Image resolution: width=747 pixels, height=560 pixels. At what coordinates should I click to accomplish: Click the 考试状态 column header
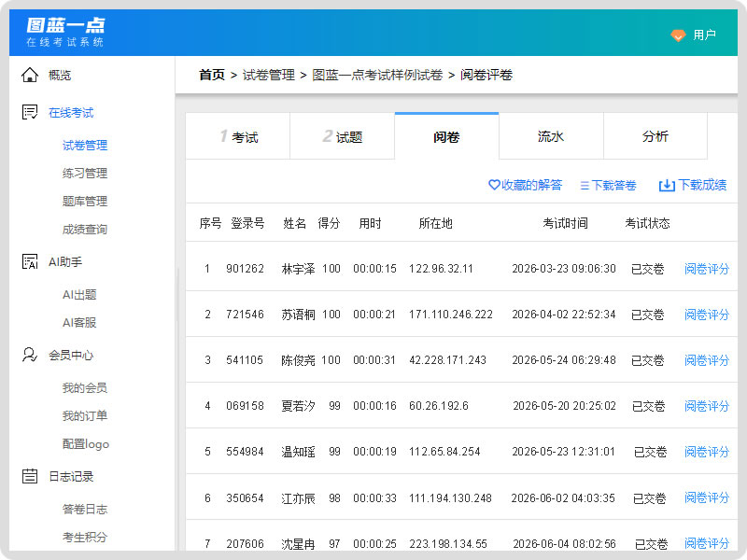pos(647,223)
